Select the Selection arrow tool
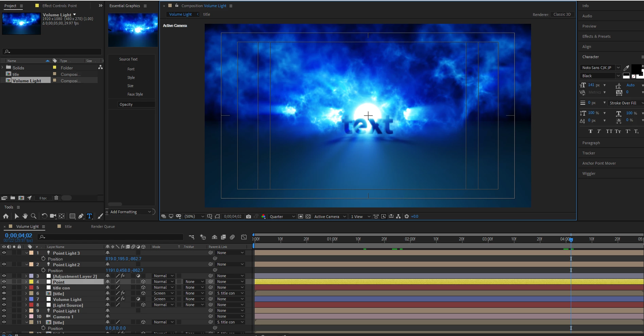Screen dimensions: 644x336 tap(16, 216)
